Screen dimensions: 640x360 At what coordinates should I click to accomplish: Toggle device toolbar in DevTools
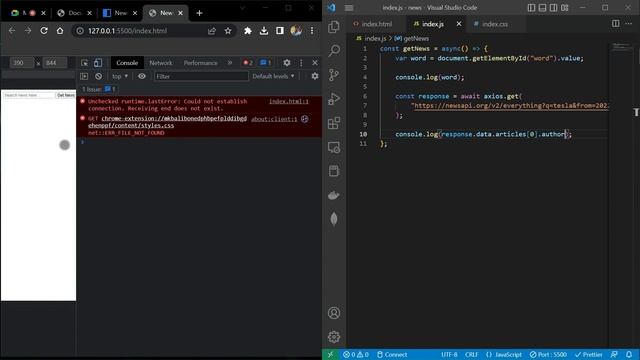pos(98,63)
